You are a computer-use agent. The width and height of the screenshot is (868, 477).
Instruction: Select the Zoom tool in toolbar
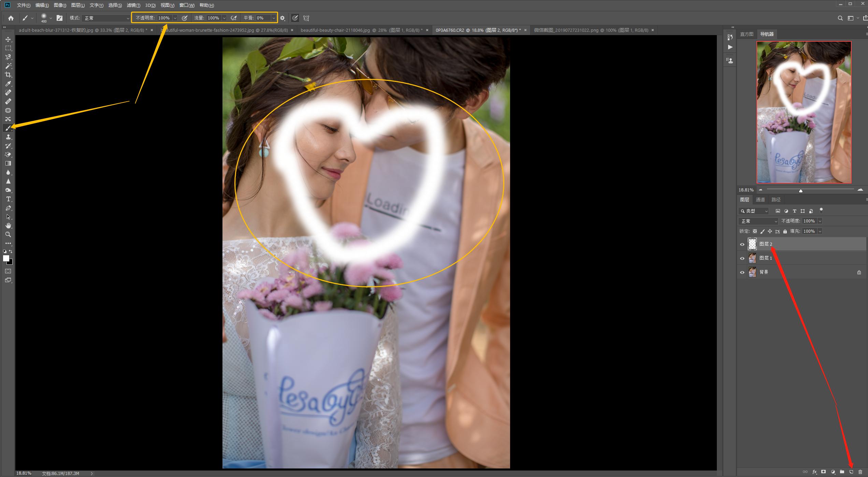(x=8, y=234)
